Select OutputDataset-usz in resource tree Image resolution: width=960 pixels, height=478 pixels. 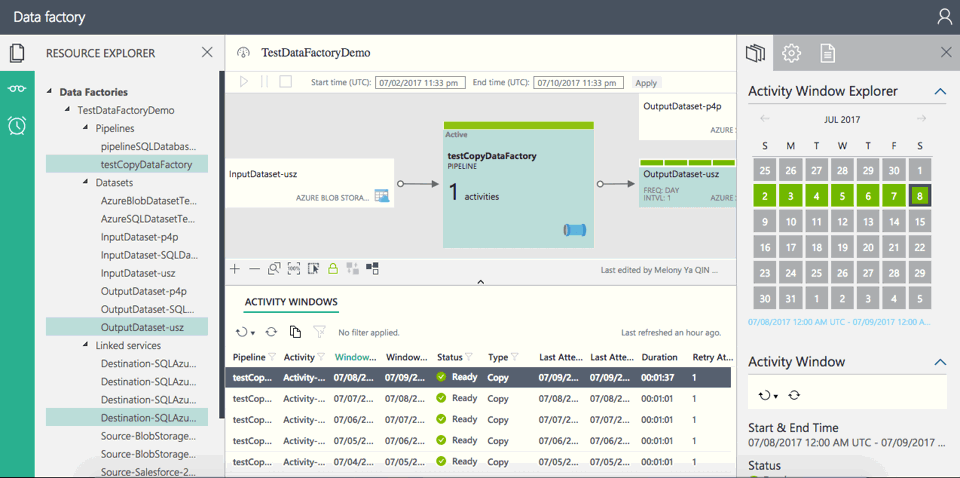click(127, 327)
